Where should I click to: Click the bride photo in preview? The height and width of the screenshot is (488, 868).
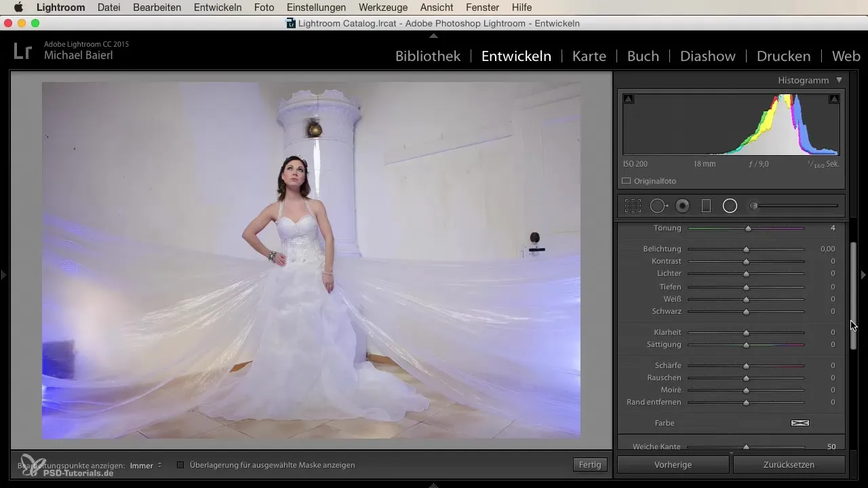coord(311,260)
